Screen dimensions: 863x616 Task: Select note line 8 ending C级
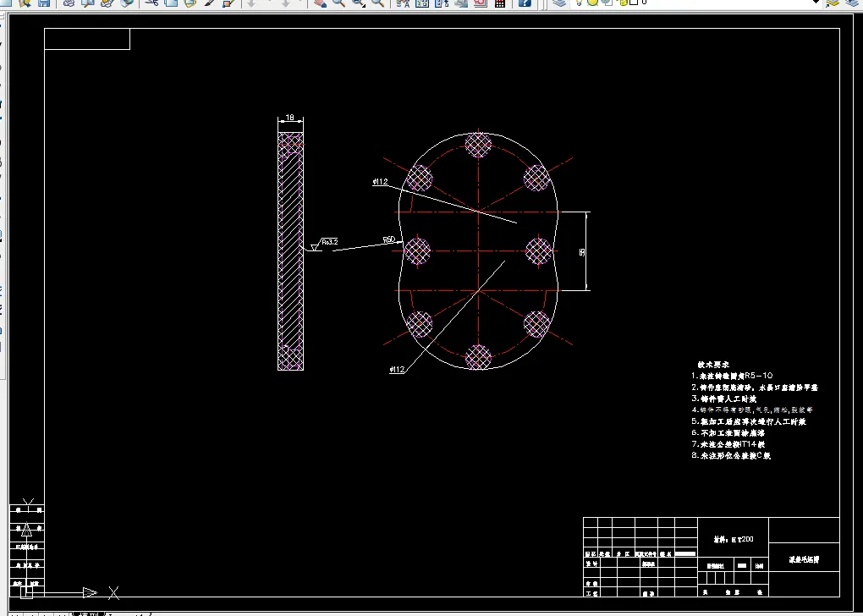click(731, 455)
